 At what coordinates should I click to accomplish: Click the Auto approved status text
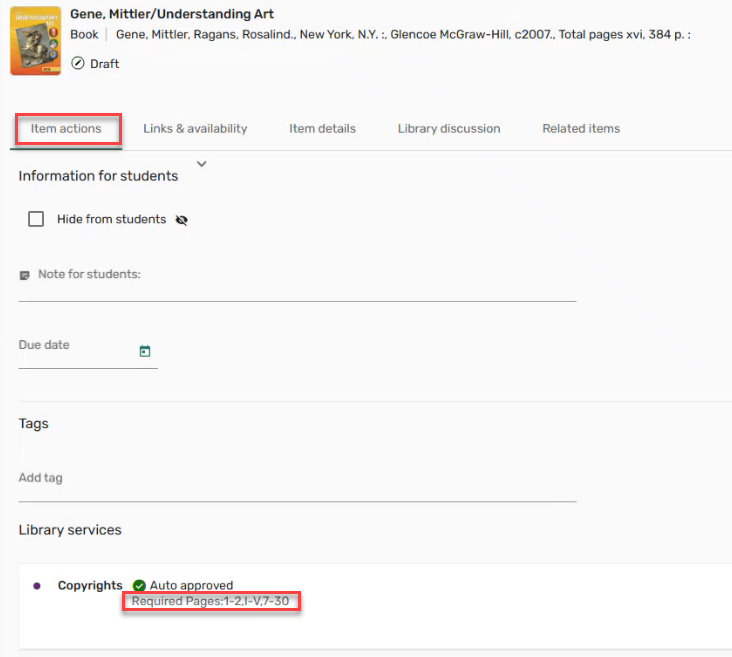click(191, 586)
